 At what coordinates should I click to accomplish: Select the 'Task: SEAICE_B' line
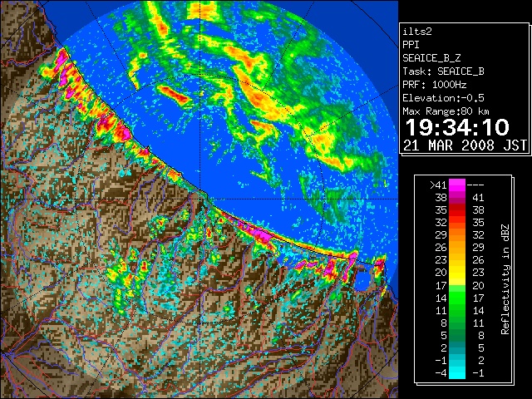click(x=443, y=71)
